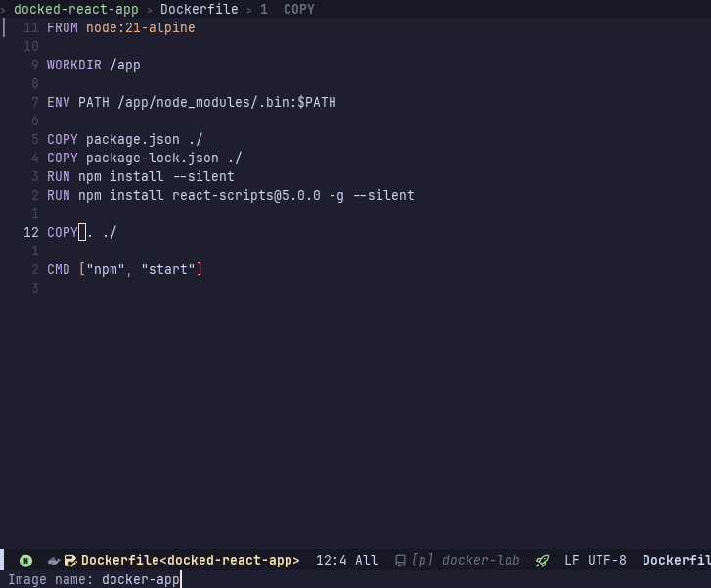Viewport: 711px width, 588px height.
Task: Click the UTF-8 encoding indicator
Action: (x=607, y=561)
